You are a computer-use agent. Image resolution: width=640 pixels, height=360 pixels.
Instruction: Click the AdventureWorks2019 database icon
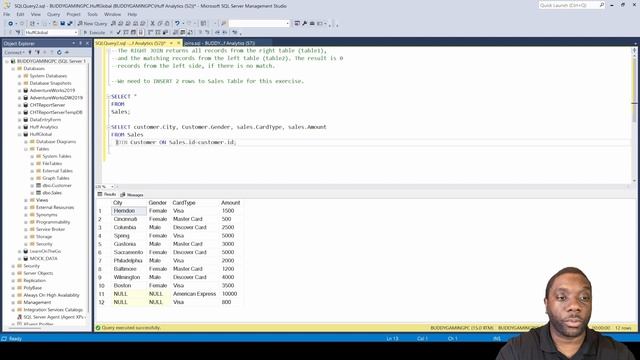point(26,91)
